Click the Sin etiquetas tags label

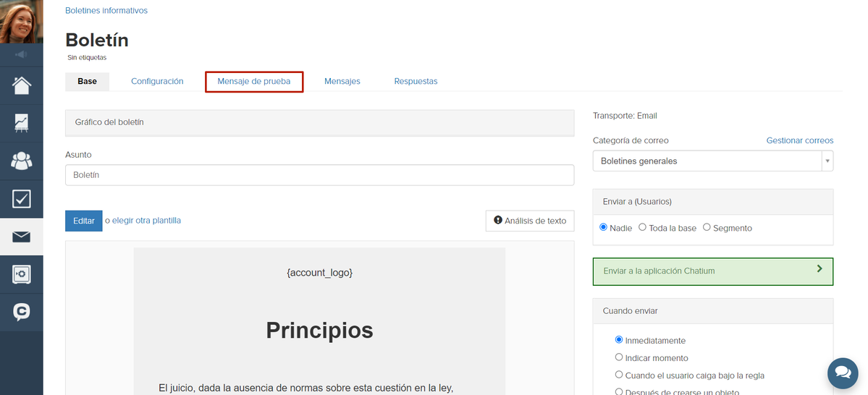(87, 57)
